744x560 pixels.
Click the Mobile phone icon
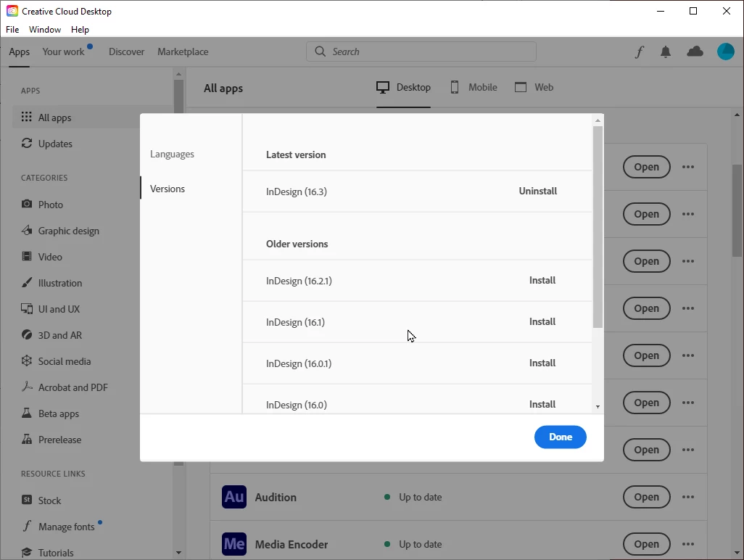pos(455,87)
